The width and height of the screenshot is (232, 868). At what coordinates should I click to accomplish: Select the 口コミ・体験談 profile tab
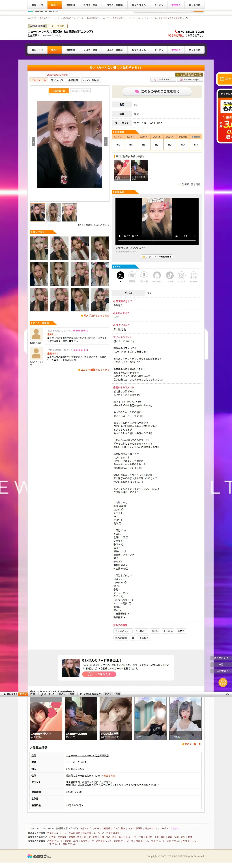point(91,80)
